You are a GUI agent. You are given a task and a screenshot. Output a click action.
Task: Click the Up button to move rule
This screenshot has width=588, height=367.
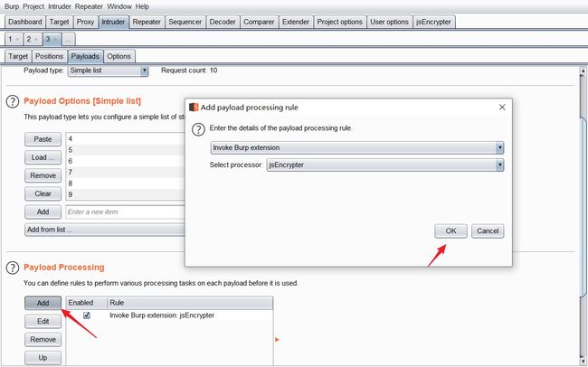click(x=43, y=358)
